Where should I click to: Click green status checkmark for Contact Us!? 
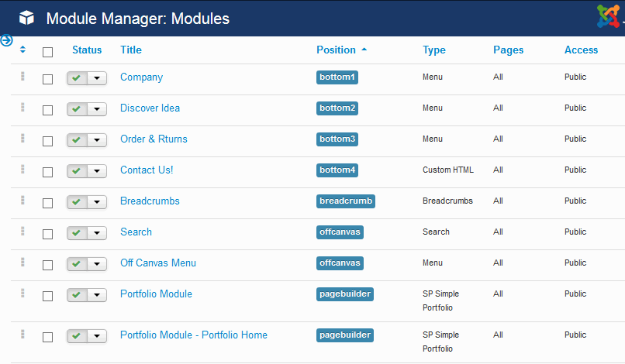coord(77,171)
